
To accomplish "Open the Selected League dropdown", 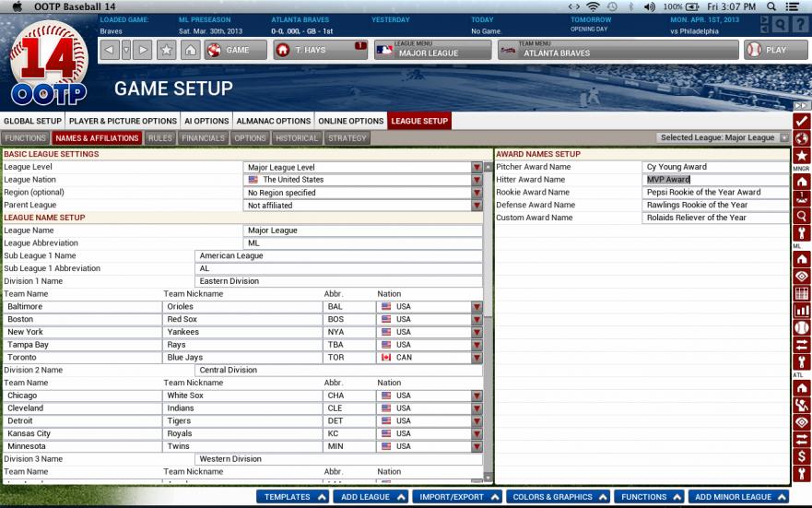I will 784,137.
